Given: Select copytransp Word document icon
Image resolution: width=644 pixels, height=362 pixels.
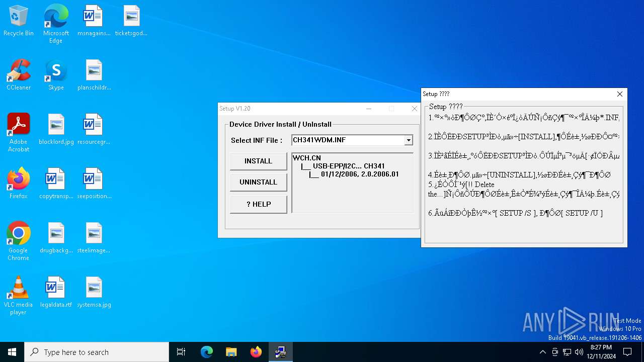Looking at the screenshot, I should pyautogui.click(x=56, y=184).
